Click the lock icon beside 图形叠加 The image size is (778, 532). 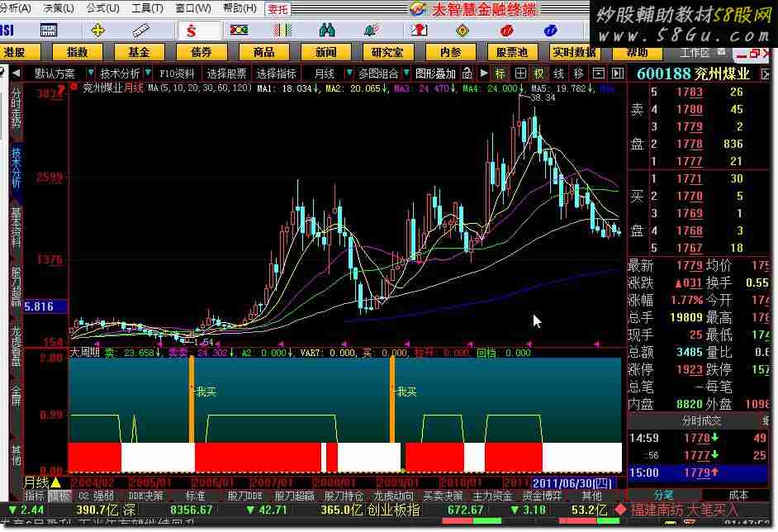467,74
